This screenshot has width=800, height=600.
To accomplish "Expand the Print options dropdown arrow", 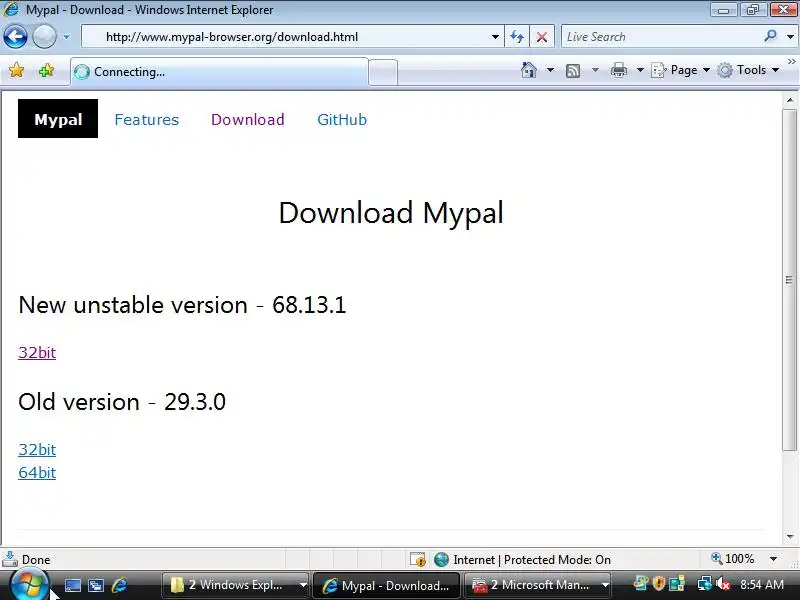I will pyautogui.click(x=640, y=70).
